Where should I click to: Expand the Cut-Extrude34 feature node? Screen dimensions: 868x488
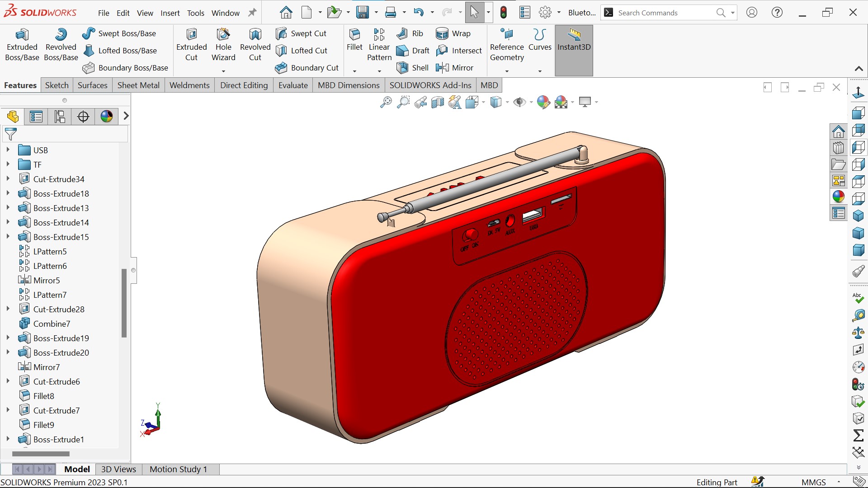(8, 178)
